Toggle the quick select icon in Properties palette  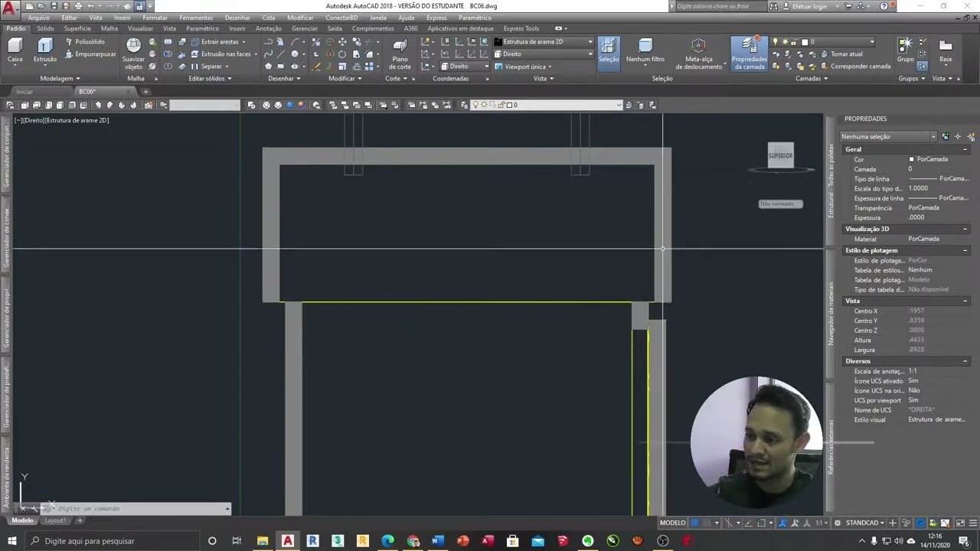point(970,136)
